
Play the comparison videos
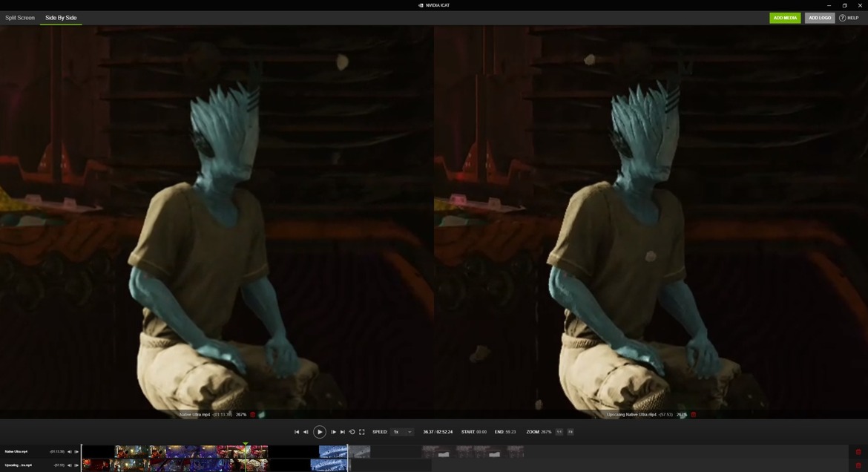coord(320,432)
